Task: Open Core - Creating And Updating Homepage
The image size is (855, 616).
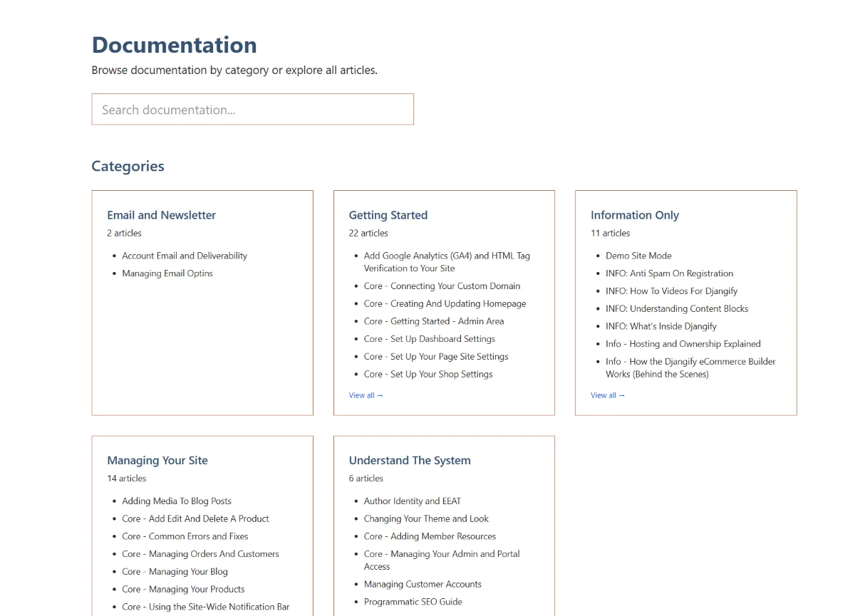Action: click(x=445, y=303)
